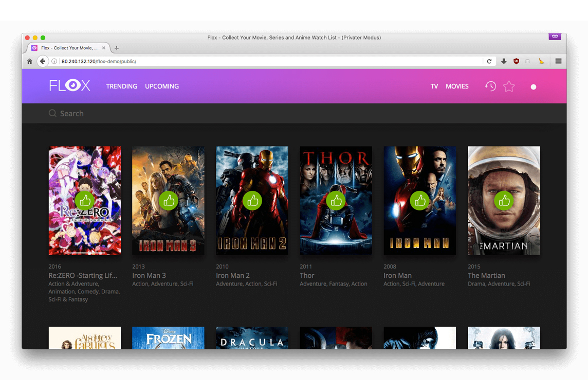Open the Iron Man 2 title link
Image resolution: width=588 pixels, height=390 pixels.
[233, 275]
